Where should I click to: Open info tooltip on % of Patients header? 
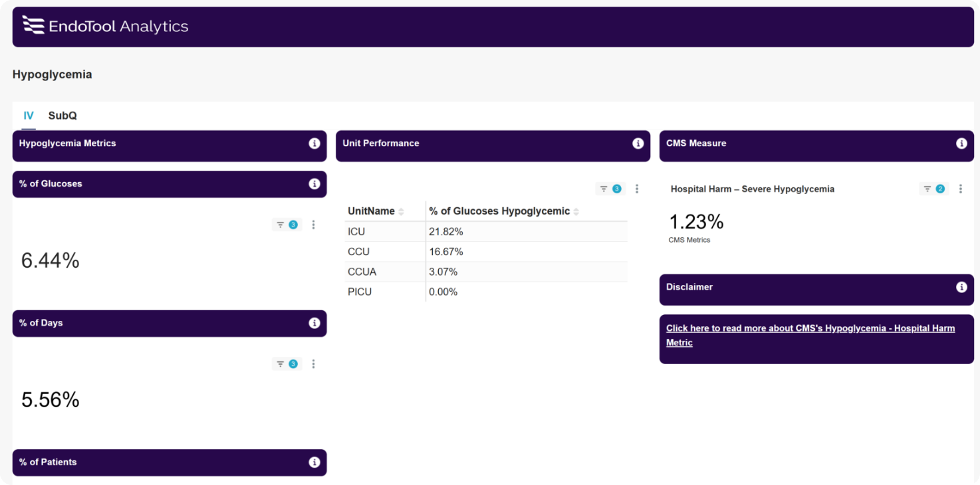pyautogui.click(x=314, y=462)
